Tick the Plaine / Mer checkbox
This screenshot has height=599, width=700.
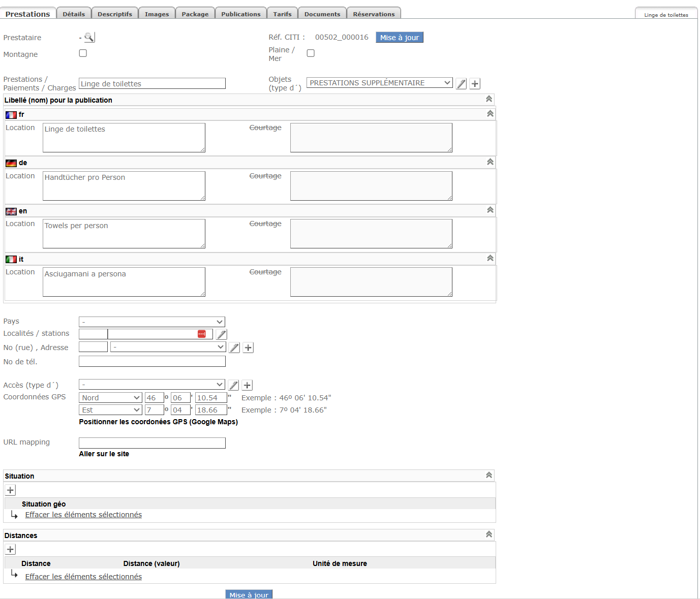click(311, 53)
